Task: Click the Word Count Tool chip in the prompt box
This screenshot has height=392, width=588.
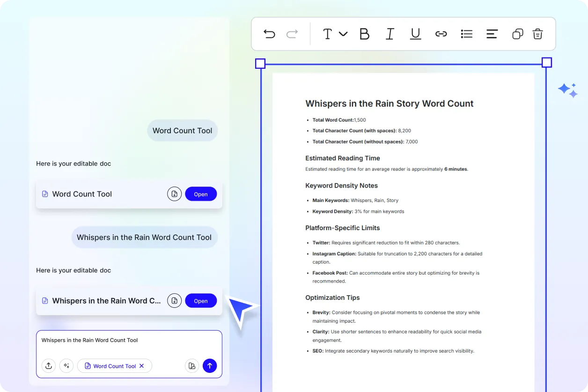Action: point(115,366)
